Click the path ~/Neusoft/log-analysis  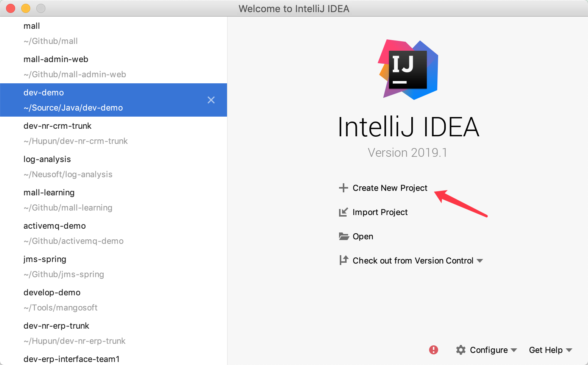(68, 174)
